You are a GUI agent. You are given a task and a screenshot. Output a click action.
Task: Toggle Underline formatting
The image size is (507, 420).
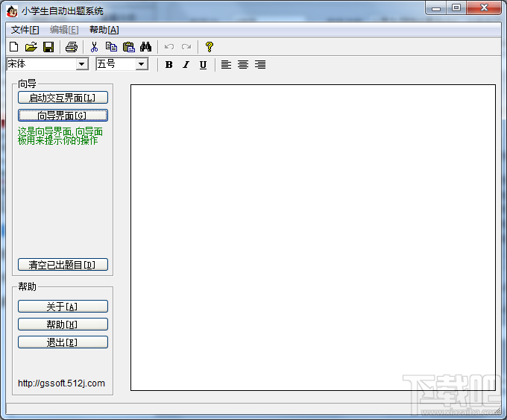pos(203,65)
